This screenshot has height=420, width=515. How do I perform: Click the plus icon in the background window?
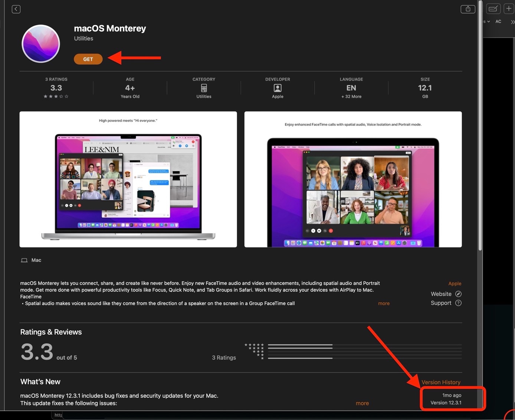509,9
